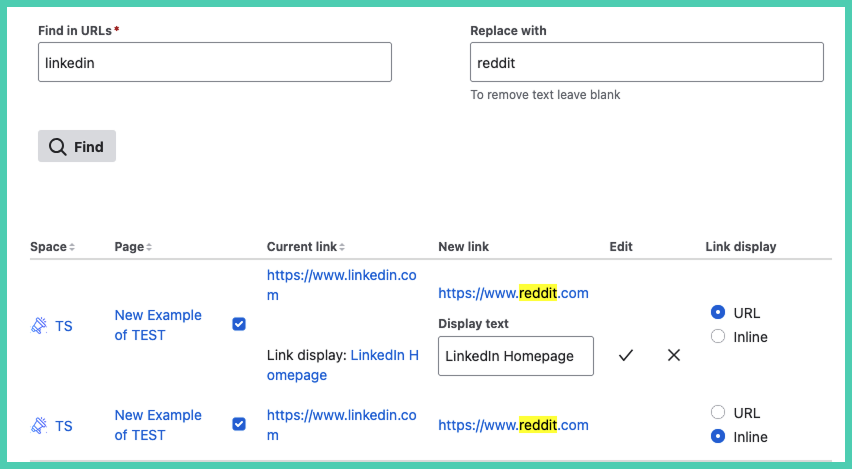Select URL radio in second row
The height and width of the screenshot is (469, 852).
point(718,412)
